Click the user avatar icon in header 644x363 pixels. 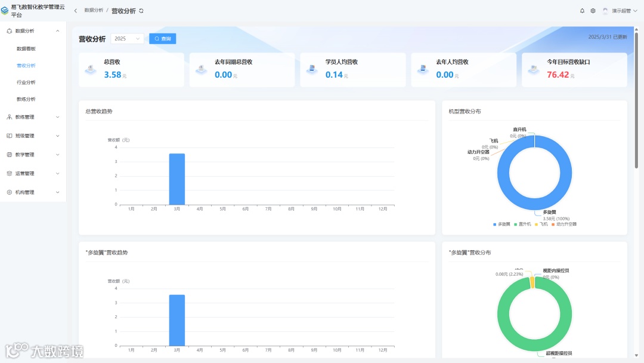(605, 11)
